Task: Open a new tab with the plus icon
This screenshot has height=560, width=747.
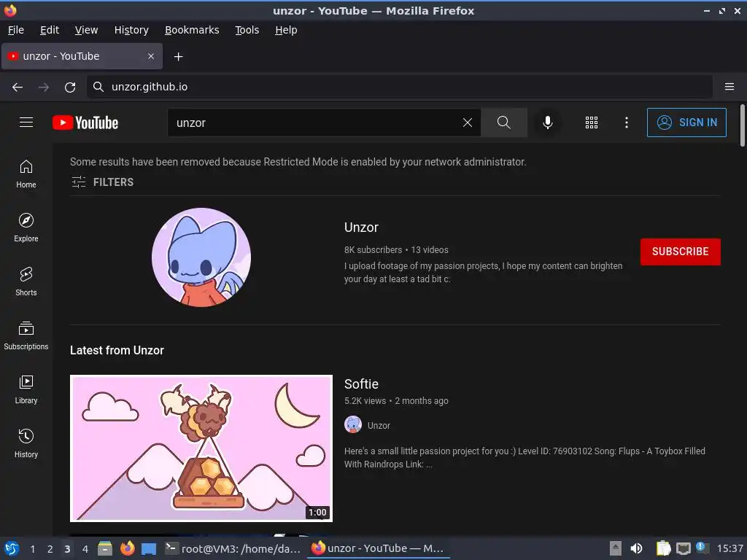Action: (178, 57)
